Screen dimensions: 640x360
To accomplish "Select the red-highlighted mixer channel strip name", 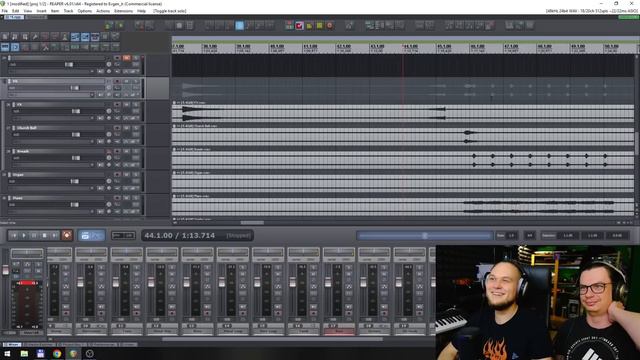I will point(339,331).
